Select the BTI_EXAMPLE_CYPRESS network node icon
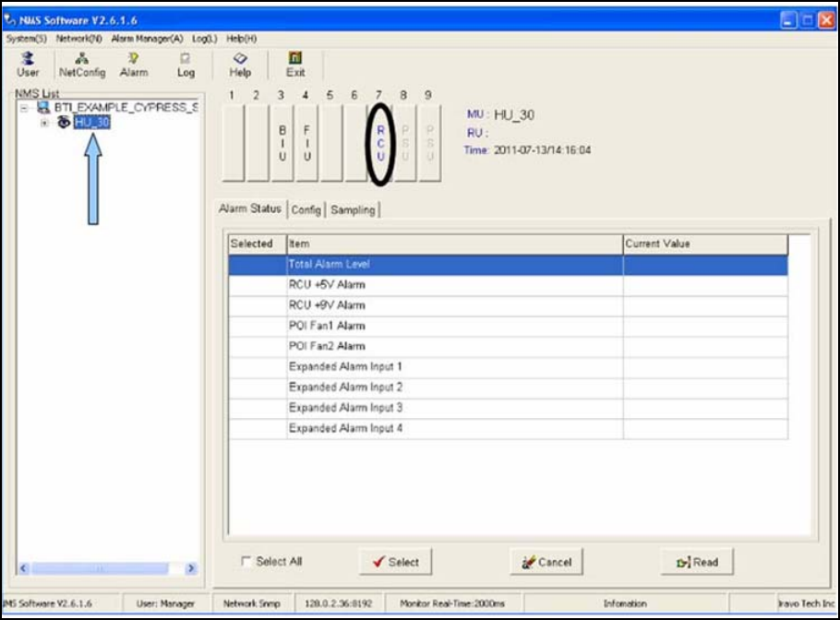Image resolution: width=840 pixels, height=620 pixels. click(43, 108)
